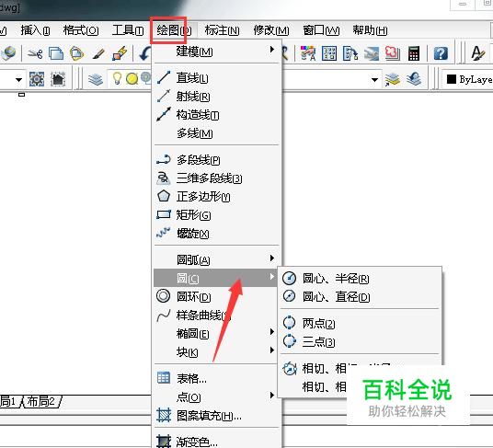
Task: Open the Layer Properties Manager icon
Action: (96, 79)
